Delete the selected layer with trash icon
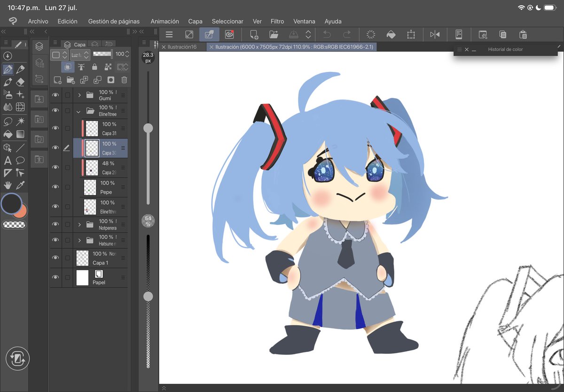Image resolution: width=564 pixels, height=392 pixels. (x=124, y=80)
